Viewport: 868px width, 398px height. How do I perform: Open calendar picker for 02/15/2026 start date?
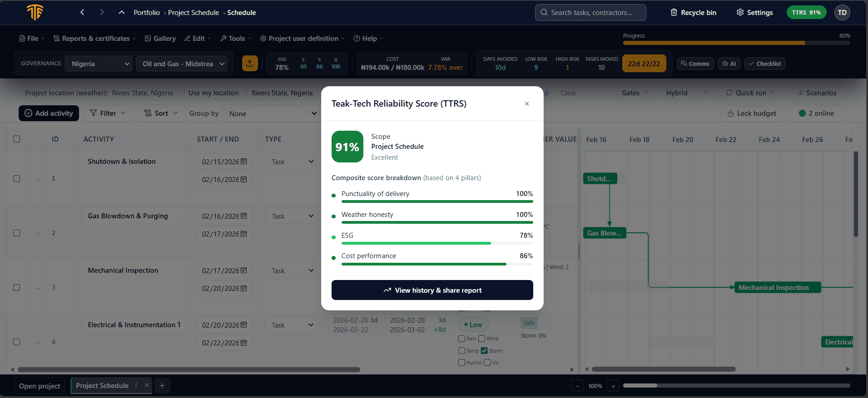pyautogui.click(x=244, y=162)
